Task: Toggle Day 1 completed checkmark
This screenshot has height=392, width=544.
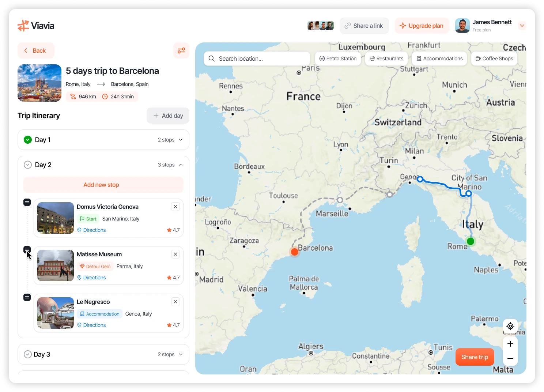Action: coord(27,139)
